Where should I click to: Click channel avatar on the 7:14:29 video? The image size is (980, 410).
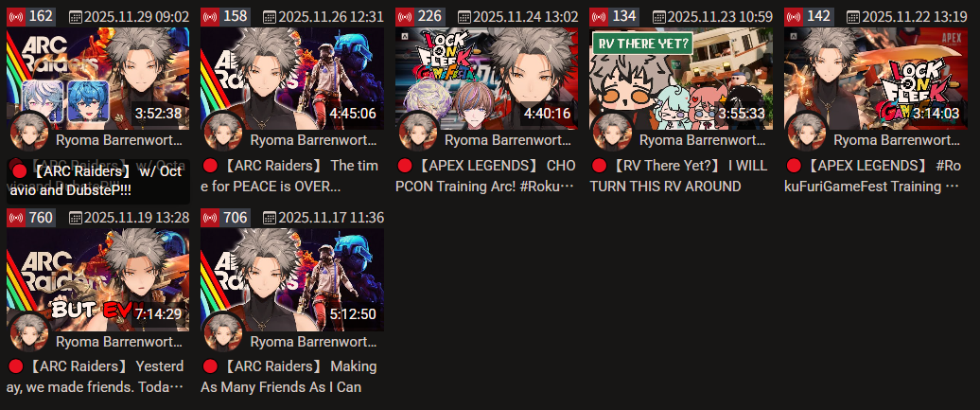point(28,333)
